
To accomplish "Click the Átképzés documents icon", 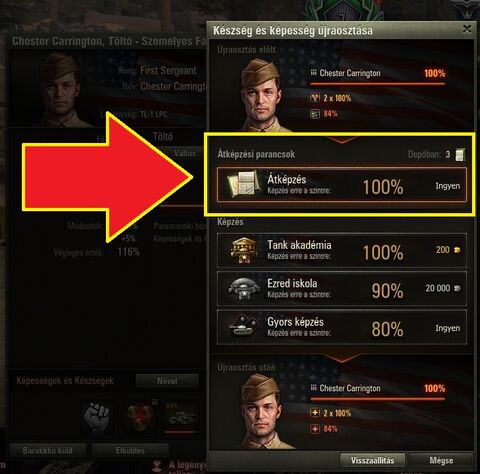I will 243,184.
